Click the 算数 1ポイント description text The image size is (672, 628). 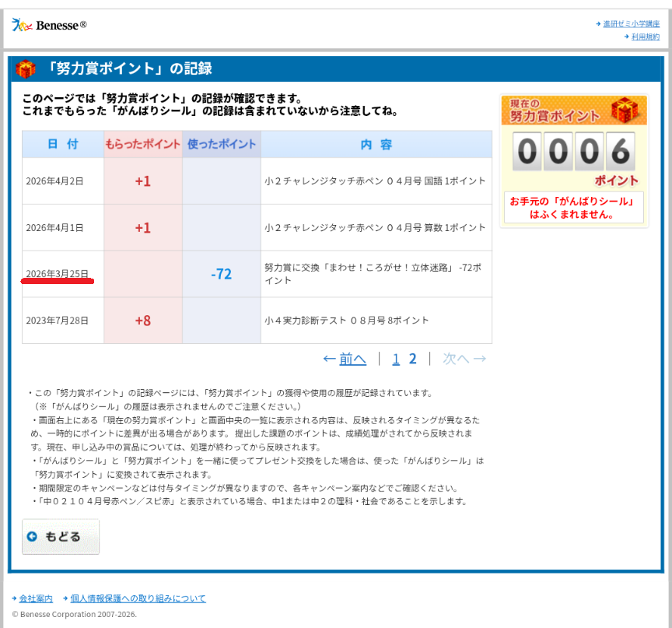pyautogui.click(x=375, y=228)
